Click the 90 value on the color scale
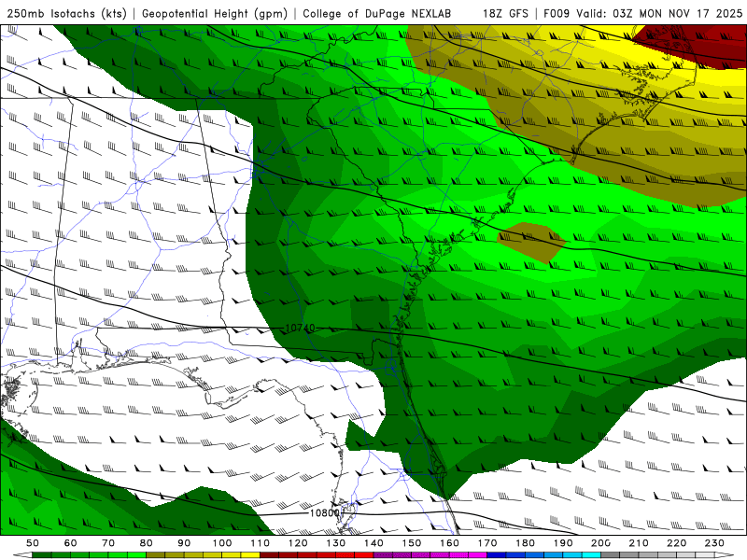The image size is (747, 560). click(x=184, y=543)
